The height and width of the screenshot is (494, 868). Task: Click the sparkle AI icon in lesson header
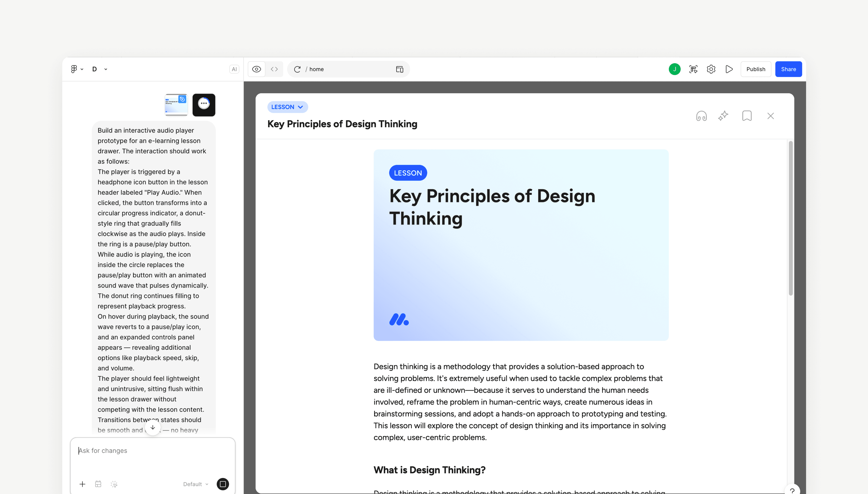point(723,116)
